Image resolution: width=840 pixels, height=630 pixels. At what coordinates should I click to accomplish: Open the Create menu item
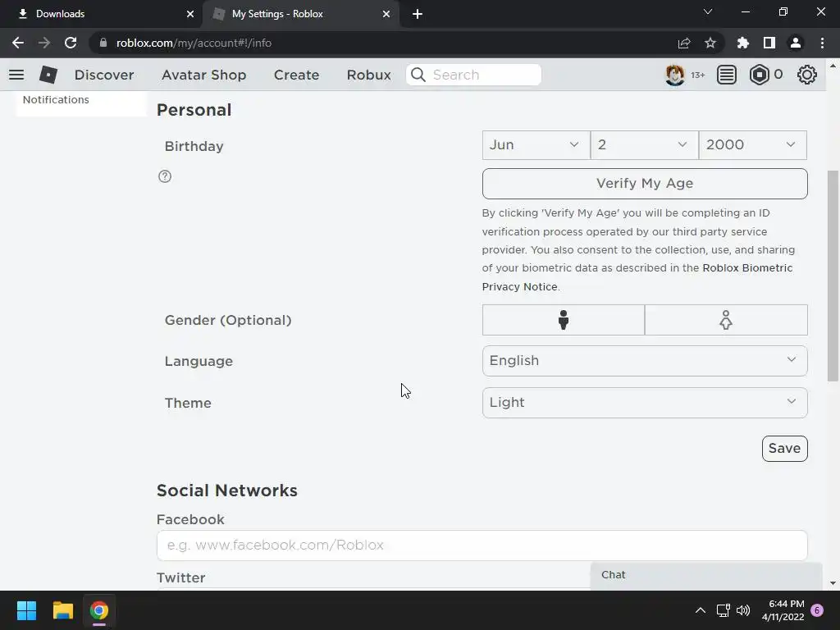point(296,75)
